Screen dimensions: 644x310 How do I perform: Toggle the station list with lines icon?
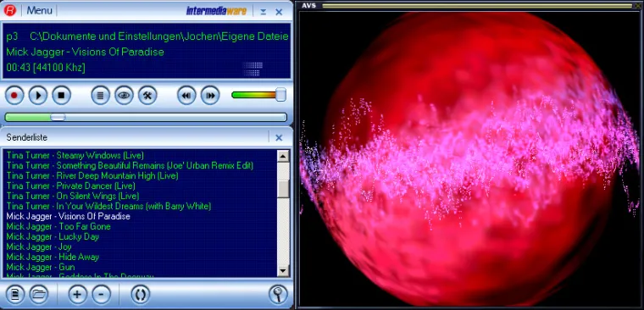[100, 95]
